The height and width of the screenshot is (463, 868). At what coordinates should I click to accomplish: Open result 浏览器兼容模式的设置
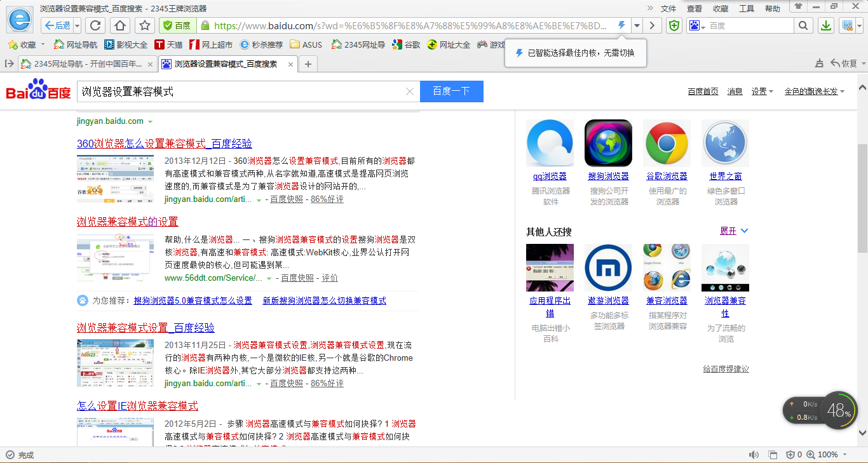(128, 222)
